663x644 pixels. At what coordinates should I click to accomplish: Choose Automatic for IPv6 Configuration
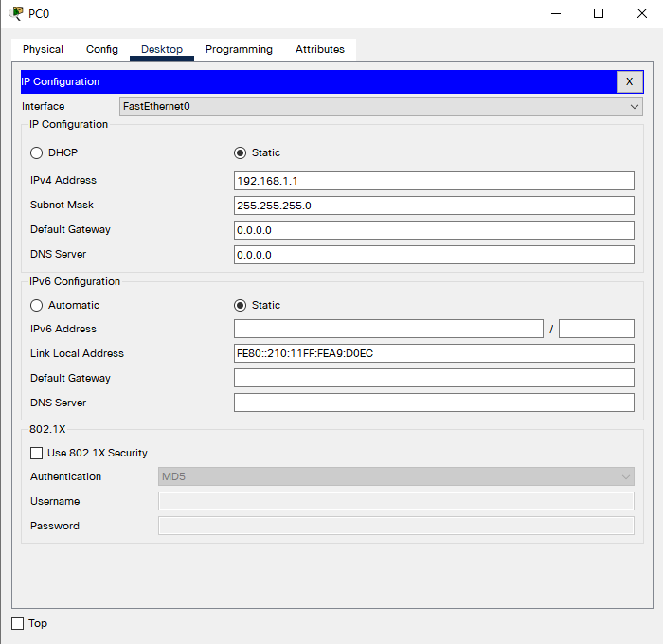click(38, 305)
